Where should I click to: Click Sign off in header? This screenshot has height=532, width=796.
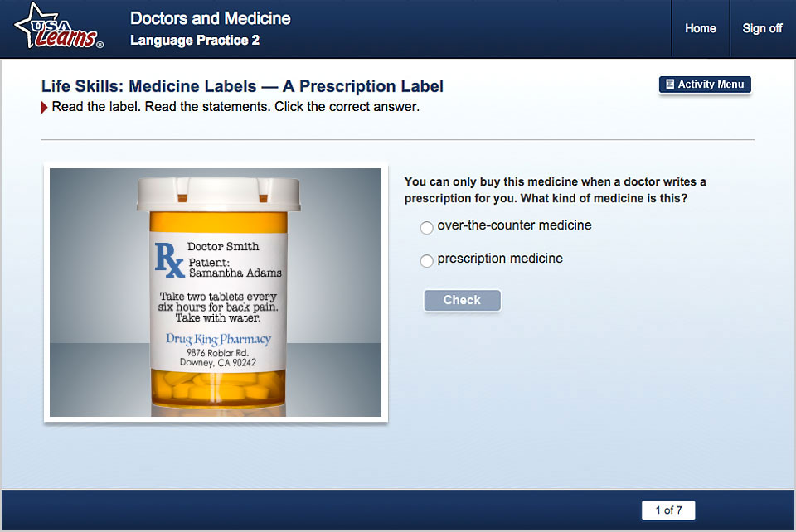(762, 28)
